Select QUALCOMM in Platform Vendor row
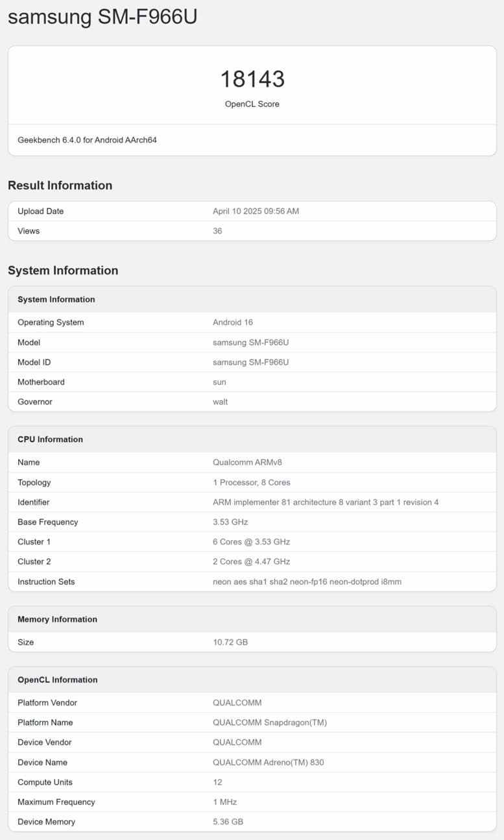 [x=237, y=702]
